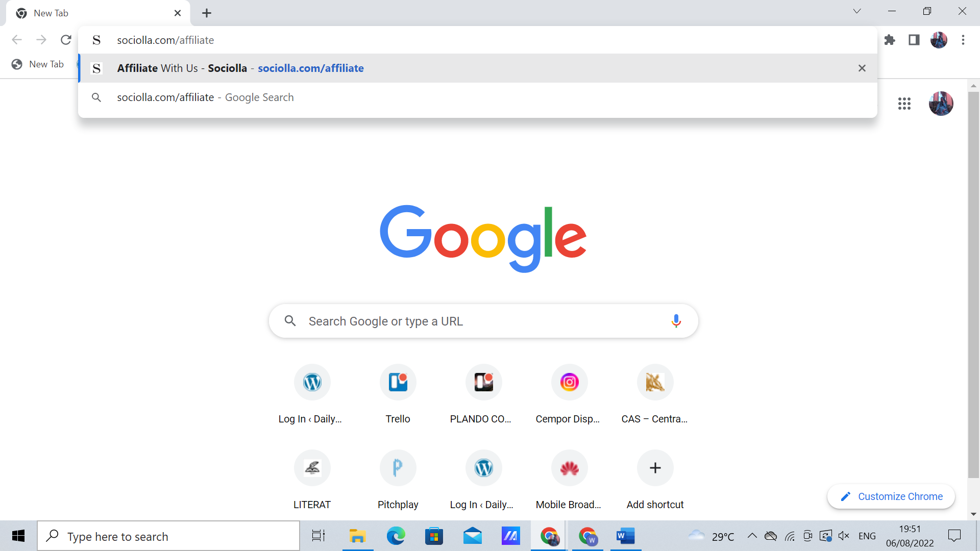This screenshot has width=980, height=551.
Task: Switch the ENG input language
Action: (867, 536)
